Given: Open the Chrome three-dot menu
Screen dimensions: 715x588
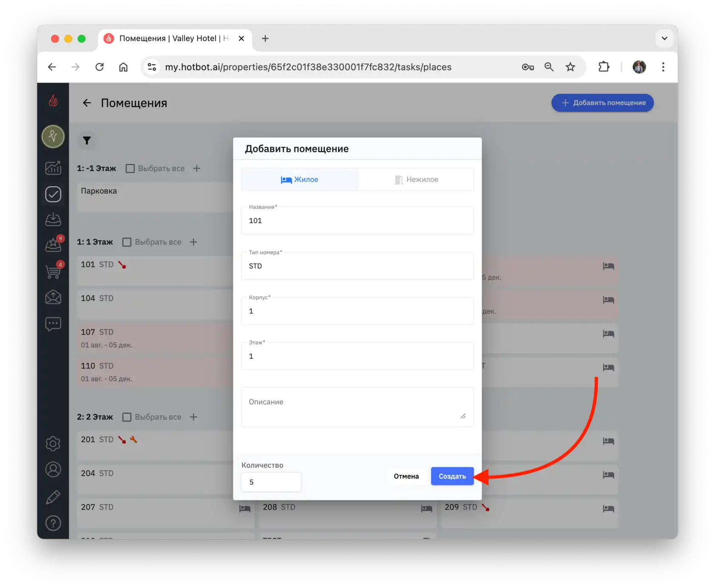Looking at the screenshot, I should pyautogui.click(x=663, y=67).
